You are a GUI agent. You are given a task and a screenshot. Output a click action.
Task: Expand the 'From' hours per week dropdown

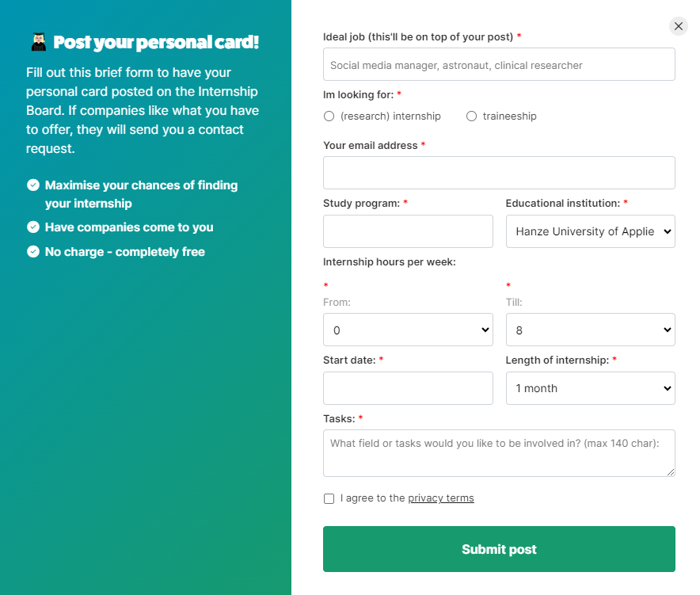[408, 330]
